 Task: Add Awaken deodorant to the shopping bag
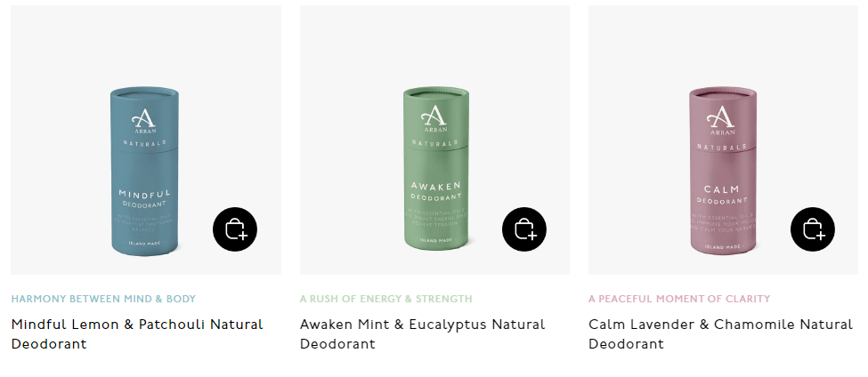524,229
